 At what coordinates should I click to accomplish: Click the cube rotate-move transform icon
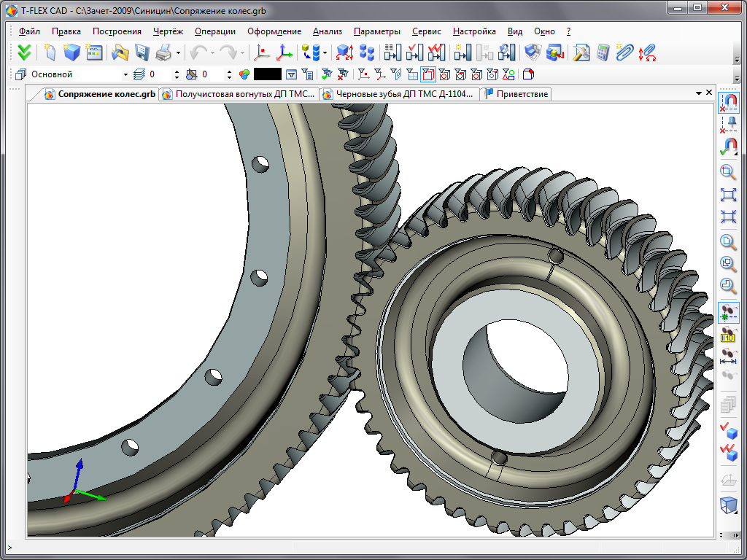344,52
